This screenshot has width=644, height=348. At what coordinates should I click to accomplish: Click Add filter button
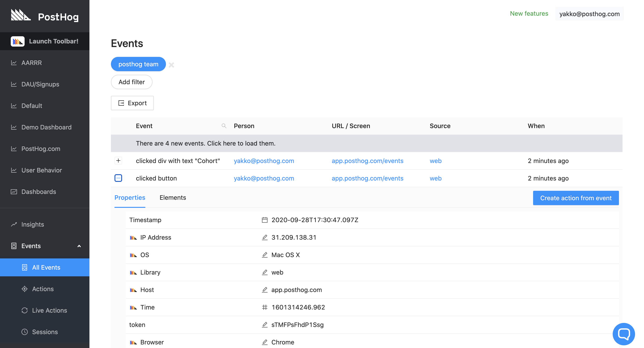point(131,82)
